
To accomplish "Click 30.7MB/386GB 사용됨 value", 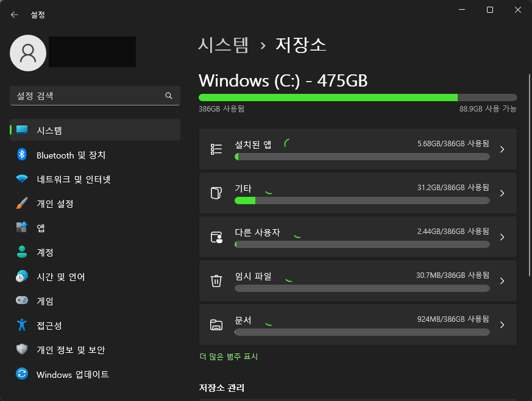I will [x=453, y=275].
